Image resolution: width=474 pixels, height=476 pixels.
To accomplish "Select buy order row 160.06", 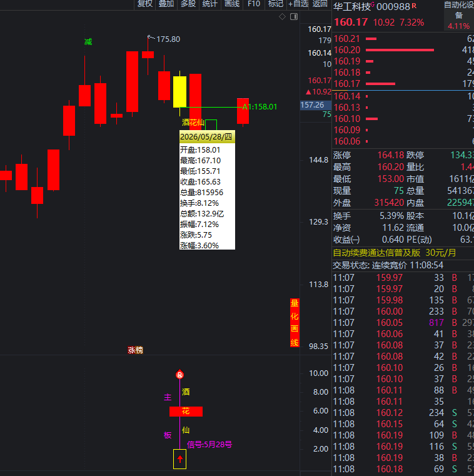I will [403, 141].
